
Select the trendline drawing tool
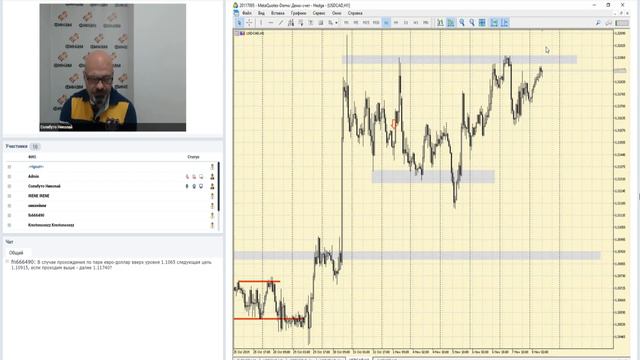(281, 22)
